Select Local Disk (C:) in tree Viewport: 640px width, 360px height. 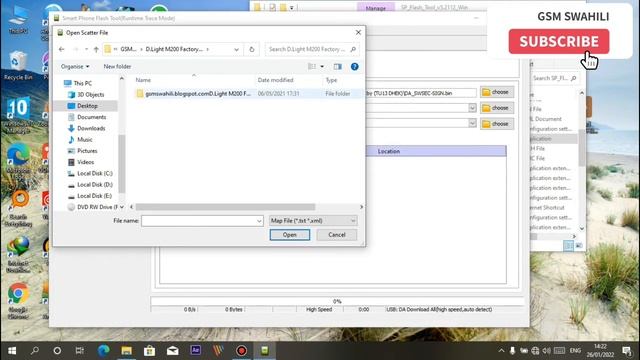[95, 173]
